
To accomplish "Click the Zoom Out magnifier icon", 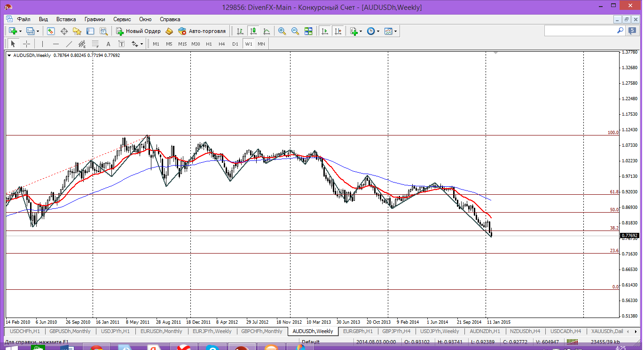I will (x=295, y=31).
